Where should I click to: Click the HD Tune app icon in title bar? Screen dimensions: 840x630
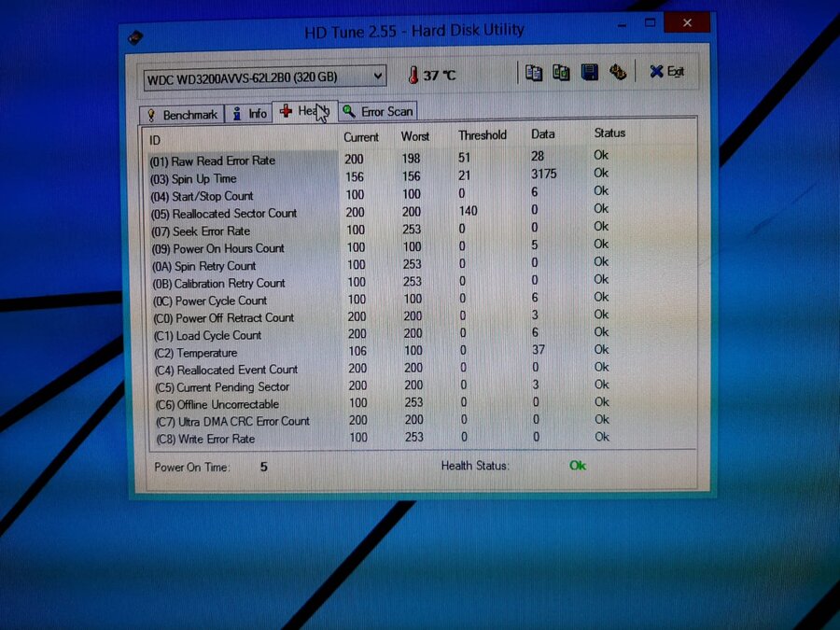point(135,37)
